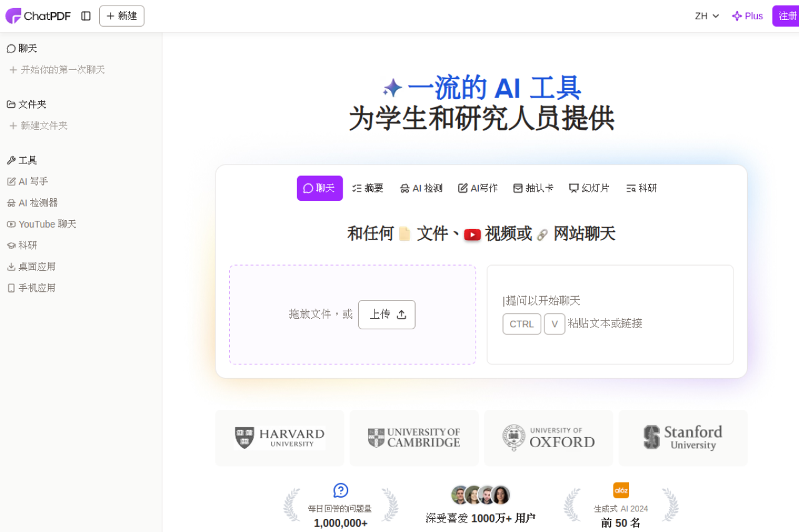Click the user avatars group
The width and height of the screenshot is (799, 532).
(x=481, y=495)
